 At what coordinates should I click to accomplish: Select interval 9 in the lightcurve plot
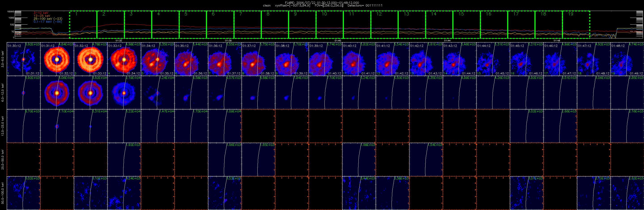302,25
